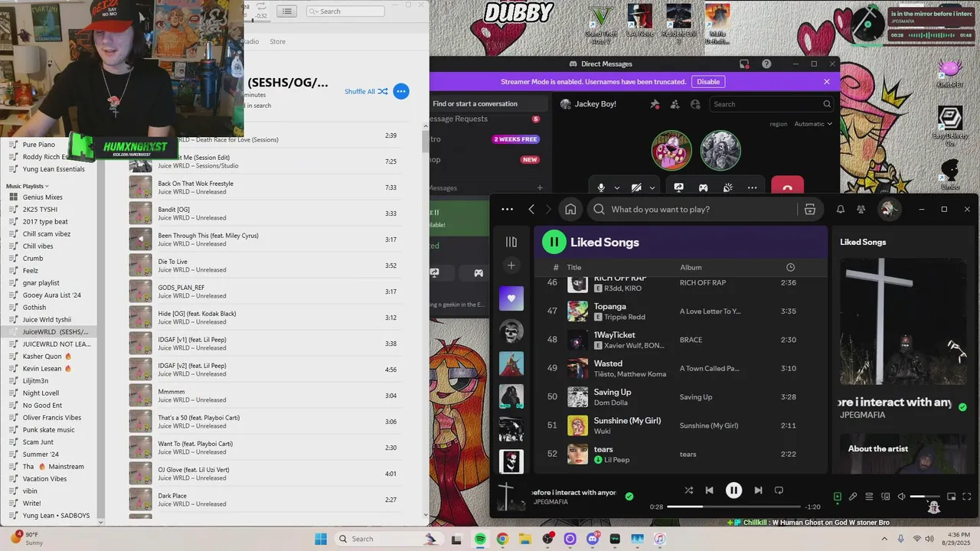The image size is (980, 551).
Task: Disconnect from the Discord call
Action: pos(787,187)
